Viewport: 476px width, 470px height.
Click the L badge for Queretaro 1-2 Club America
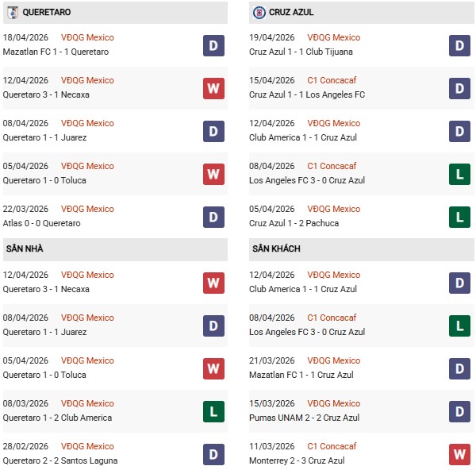tap(213, 411)
